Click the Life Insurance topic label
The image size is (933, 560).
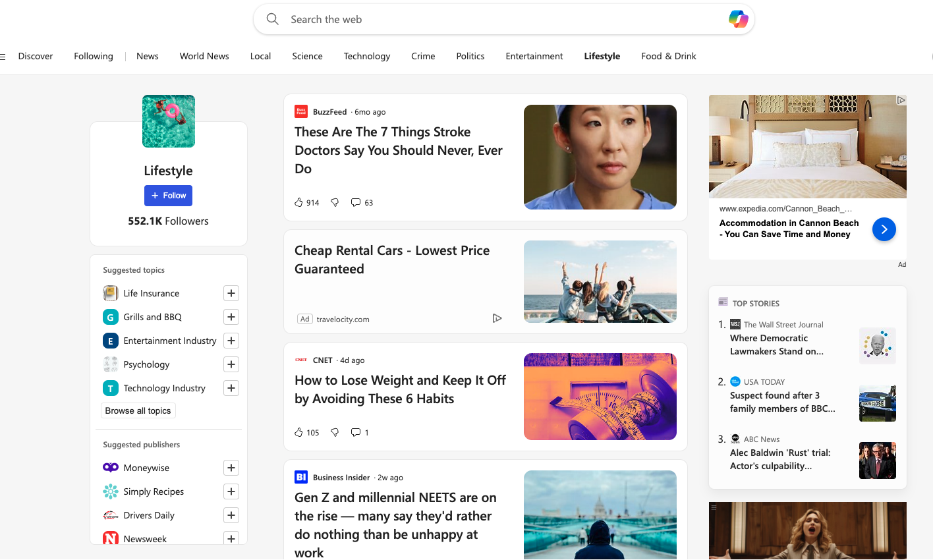152,293
